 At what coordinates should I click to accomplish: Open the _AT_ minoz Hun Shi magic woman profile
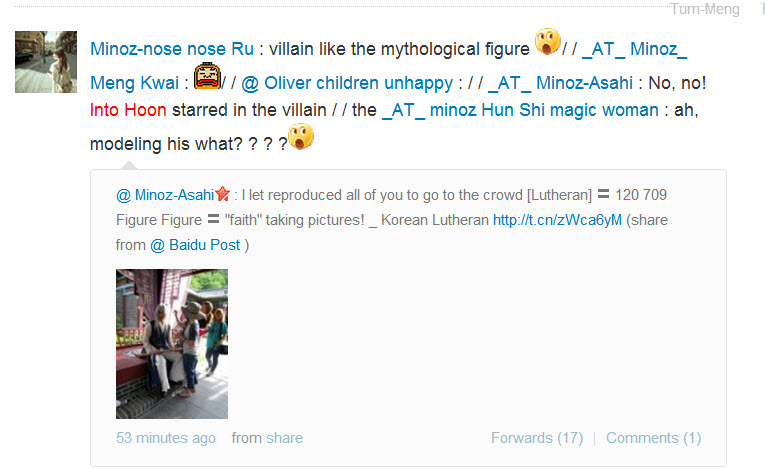(x=520, y=110)
